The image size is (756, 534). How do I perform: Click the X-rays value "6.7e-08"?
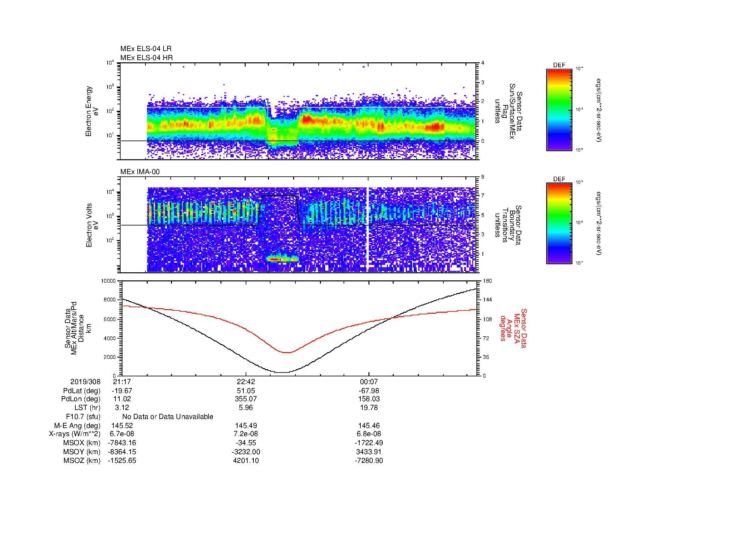pos(122,434)
